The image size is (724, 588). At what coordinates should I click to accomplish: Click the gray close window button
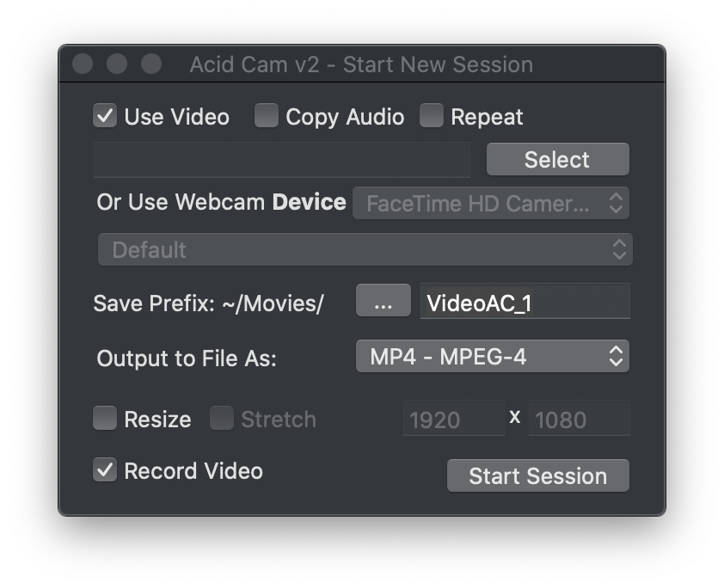pos(83,64)
